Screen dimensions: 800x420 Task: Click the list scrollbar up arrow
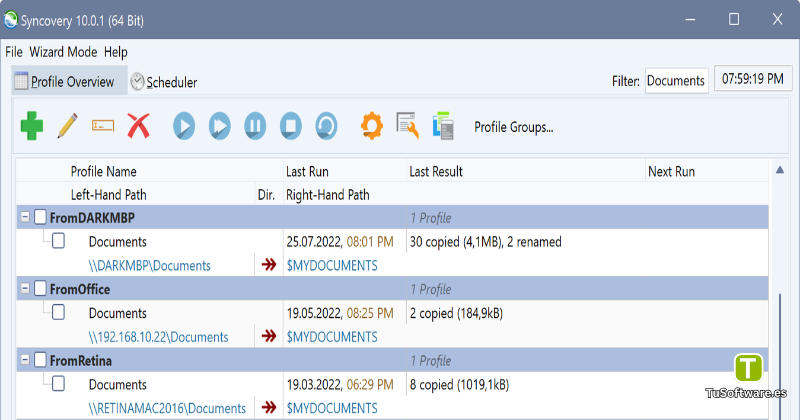(780, 170)
